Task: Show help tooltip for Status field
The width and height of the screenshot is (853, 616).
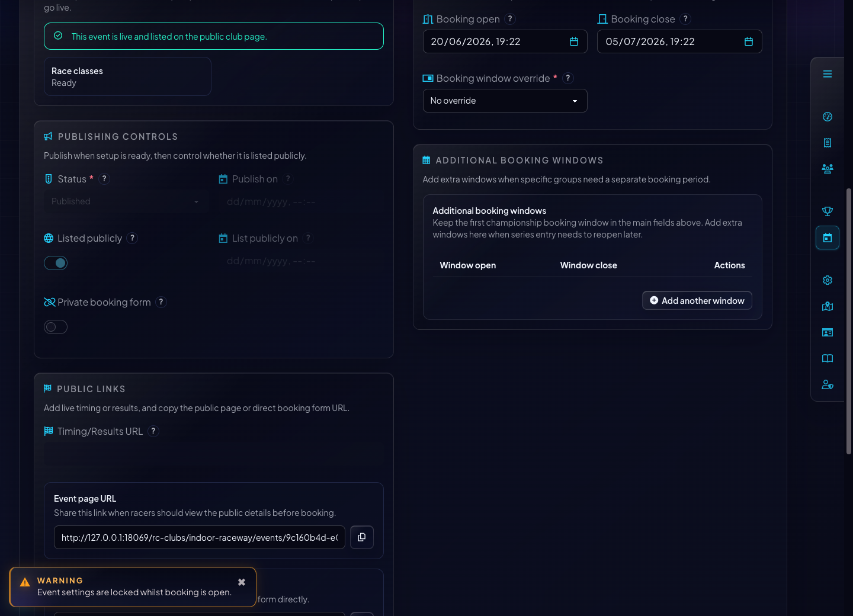Action: coord(104,179)
